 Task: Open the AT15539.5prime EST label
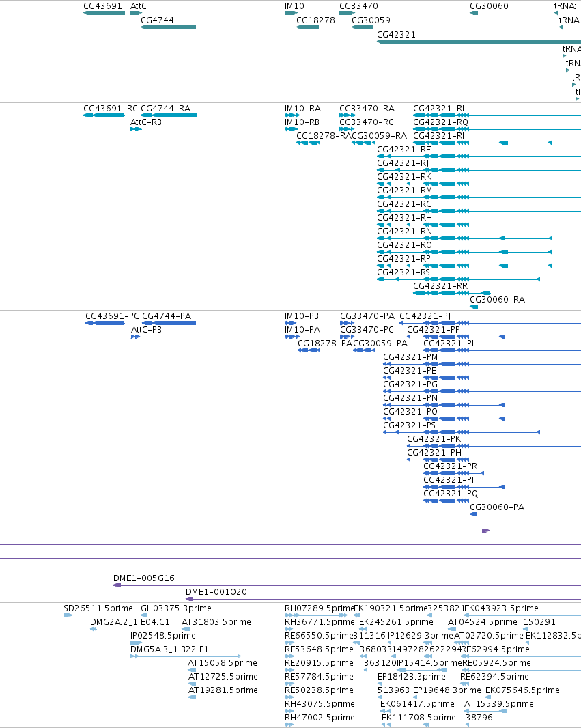pyautogui.click(x=499, y=704)
